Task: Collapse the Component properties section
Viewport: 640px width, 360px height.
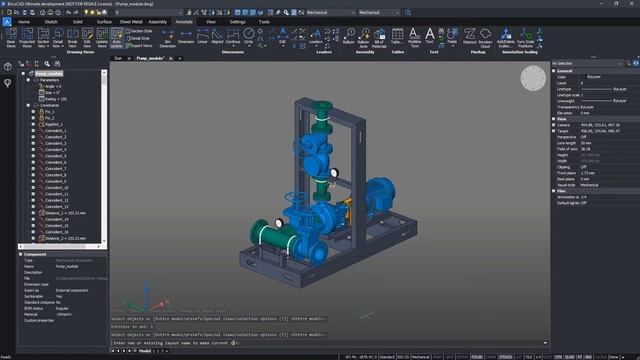Action: pos(21,254)
